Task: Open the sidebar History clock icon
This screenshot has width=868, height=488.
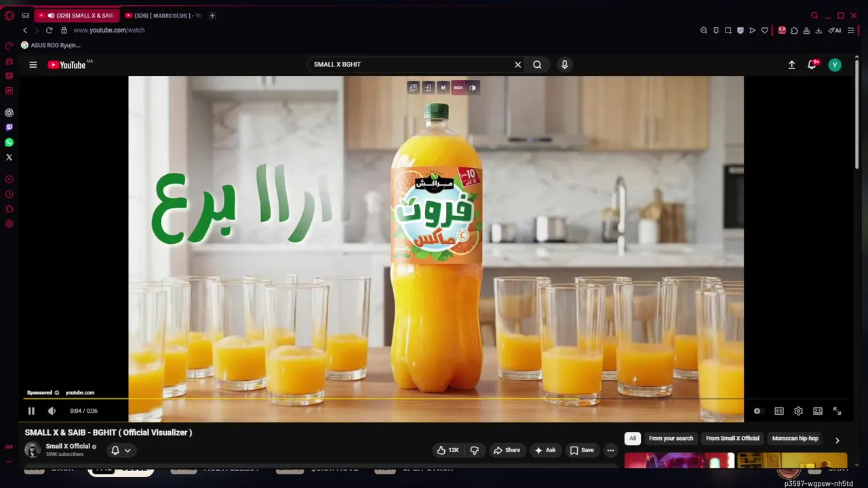Action: 9,195
